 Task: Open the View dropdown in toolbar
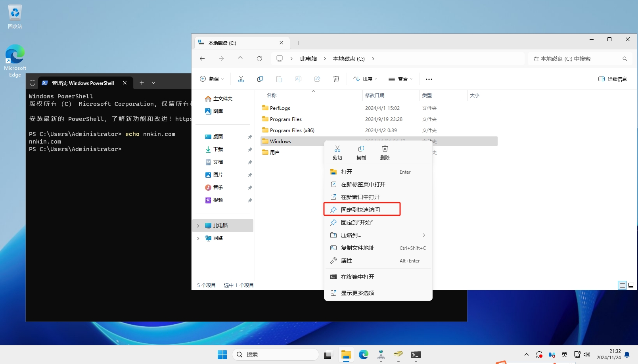[400, 79]
